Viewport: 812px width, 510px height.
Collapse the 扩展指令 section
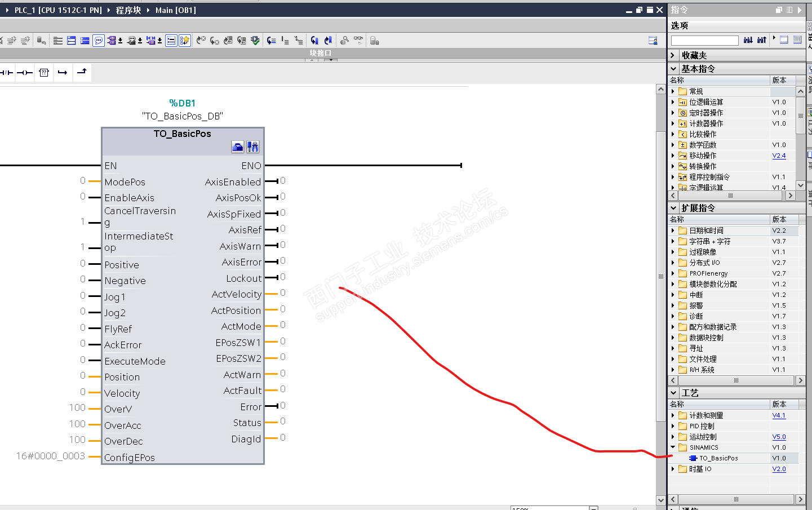(673, 208)
